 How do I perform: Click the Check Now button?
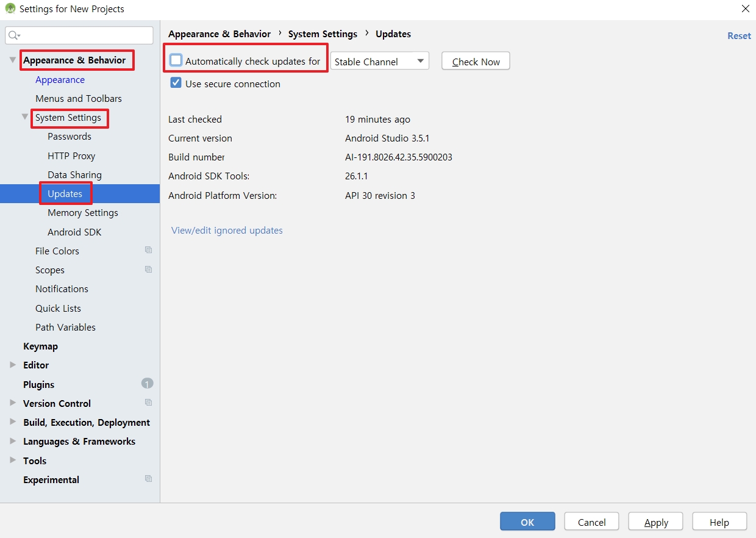coord(476,61)
